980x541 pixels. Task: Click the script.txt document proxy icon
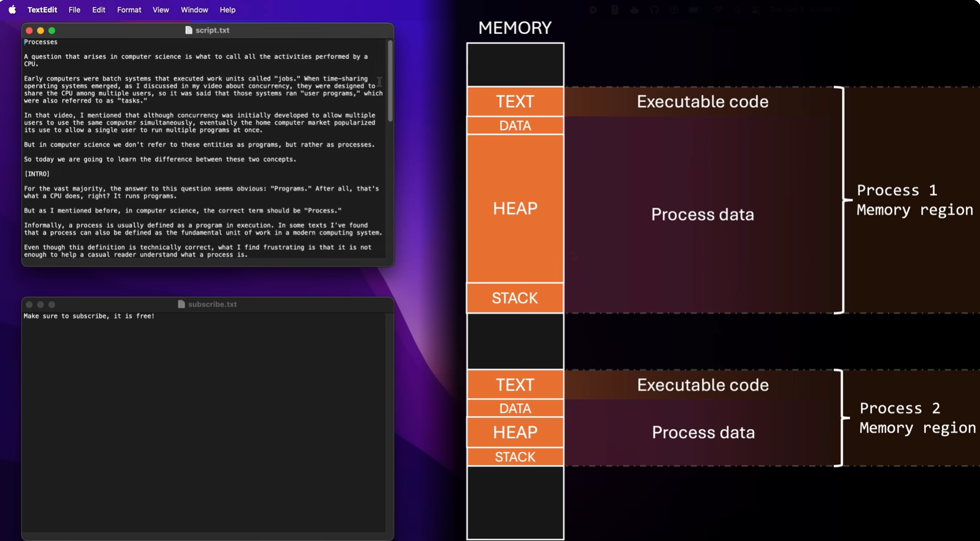coord(189,30)
